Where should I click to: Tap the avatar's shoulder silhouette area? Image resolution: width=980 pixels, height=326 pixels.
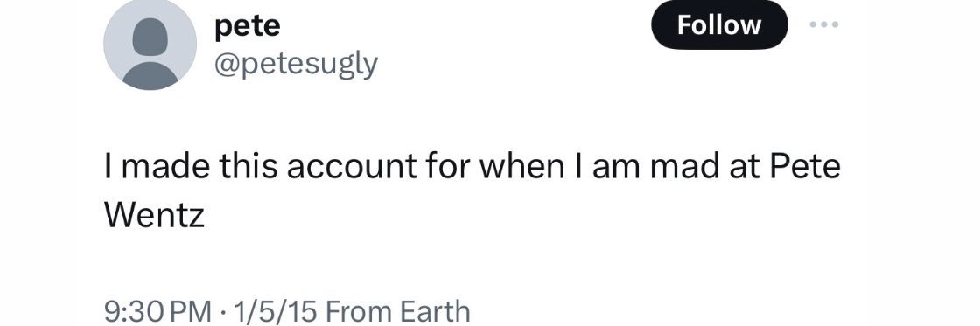150,75
